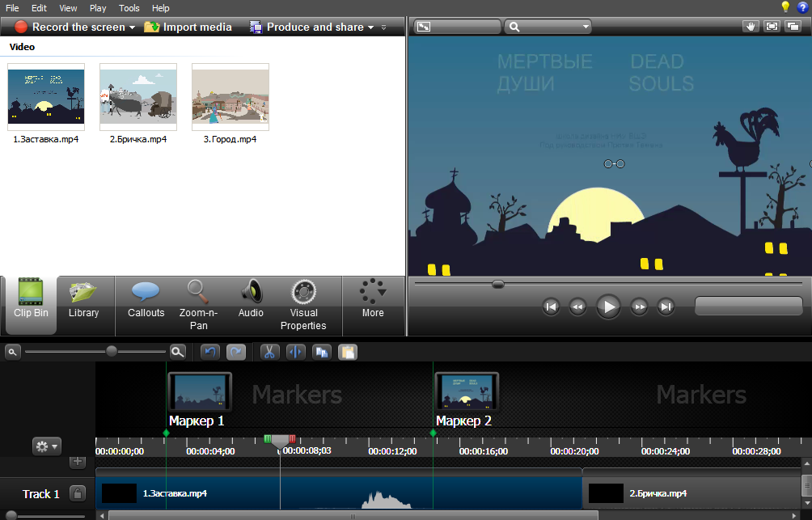Open the Tools menu
812x520 pixels.
(x=129, y=8)
